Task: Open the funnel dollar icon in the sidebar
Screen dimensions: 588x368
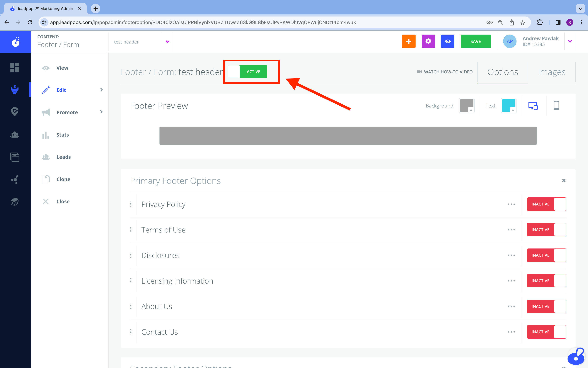Action: 15,90
